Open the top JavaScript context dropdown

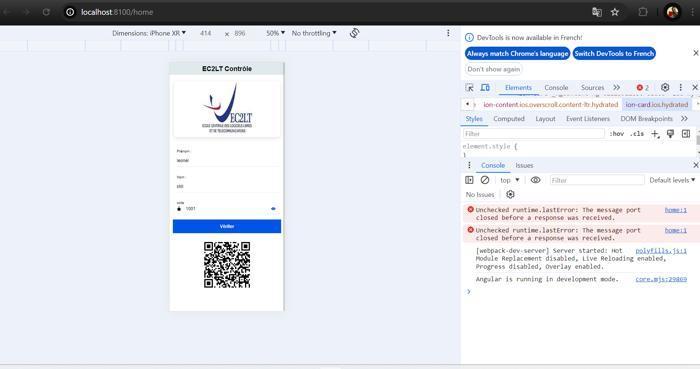pos(509,180)
